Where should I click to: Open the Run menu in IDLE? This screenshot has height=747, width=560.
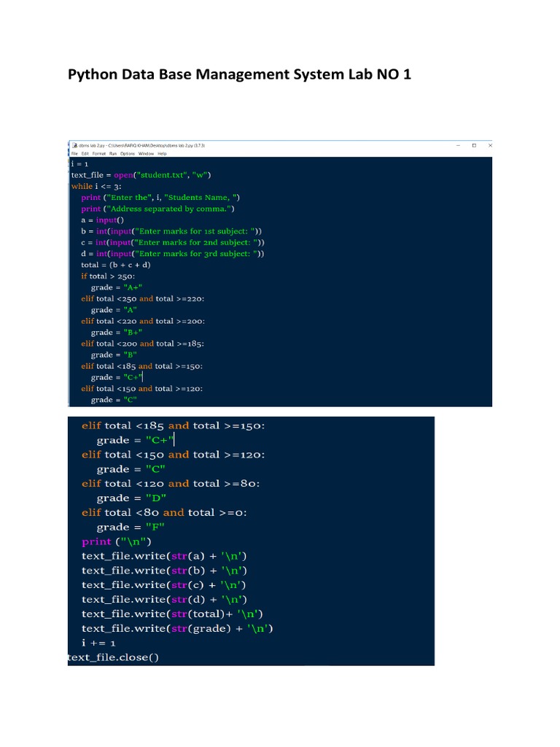113,153
